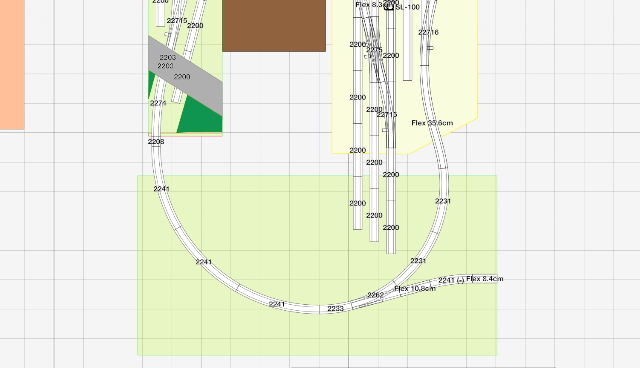This screenshot has width=640, height=368.
Task: Select the 2274 curved track label
Action: [x=158, y=104]
